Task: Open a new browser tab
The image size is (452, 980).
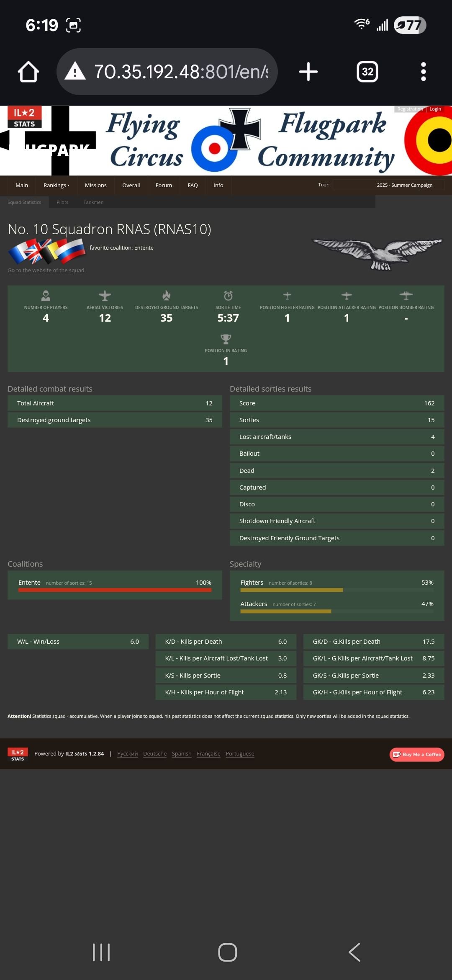Action: (x=308, y=72)
